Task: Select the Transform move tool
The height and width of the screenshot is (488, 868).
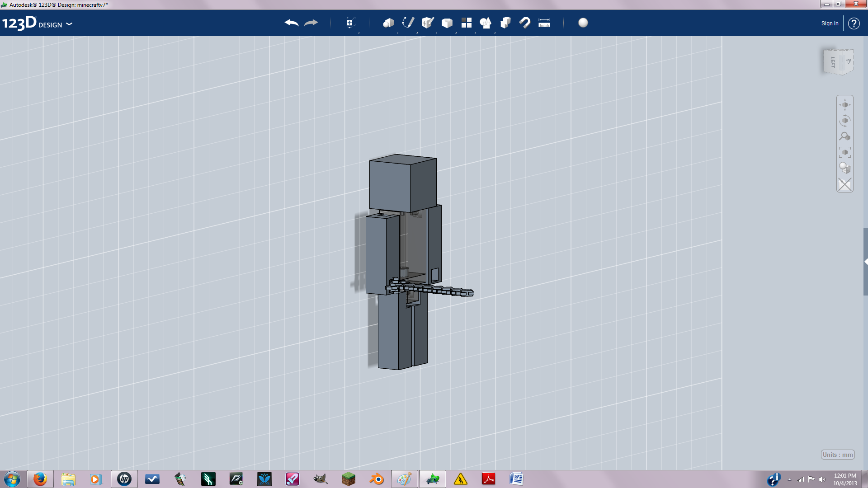Action: (350, 23)
